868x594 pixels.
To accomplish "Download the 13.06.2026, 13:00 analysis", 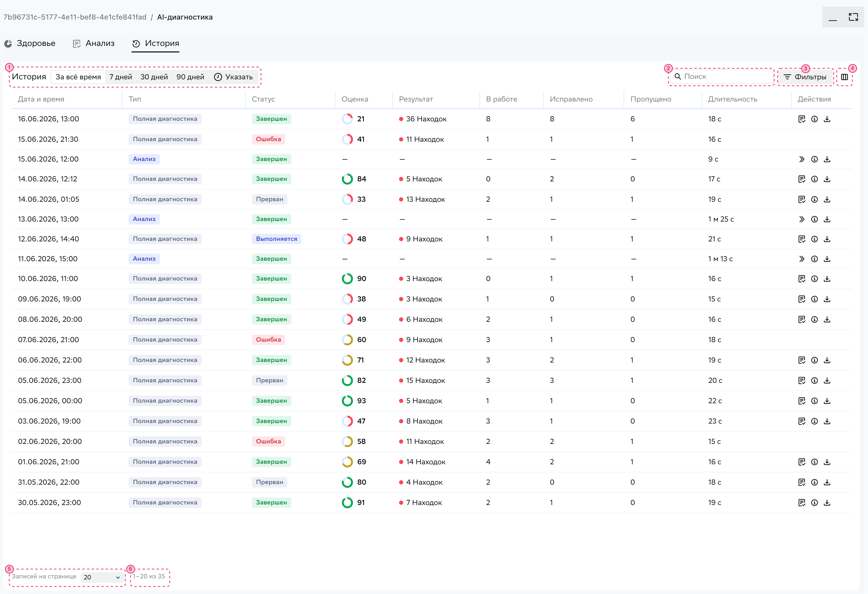I will pos(827,219).
